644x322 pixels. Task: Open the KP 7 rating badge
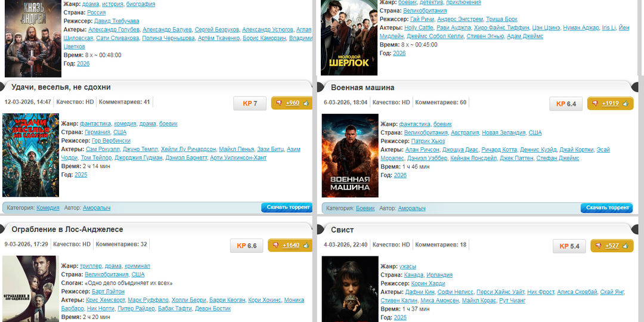[x=250, y=104]
